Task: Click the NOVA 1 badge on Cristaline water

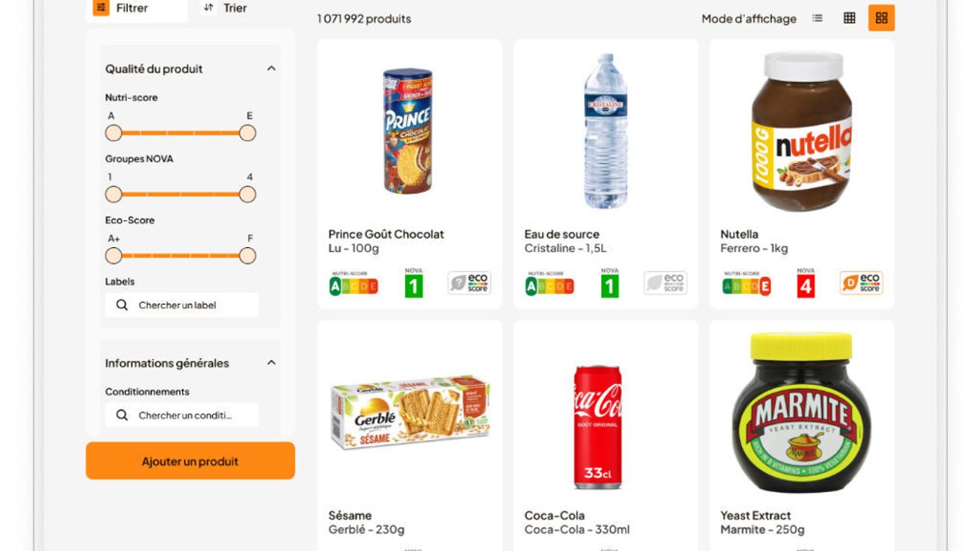Action: pyautogui.click(x=609, y=285)
